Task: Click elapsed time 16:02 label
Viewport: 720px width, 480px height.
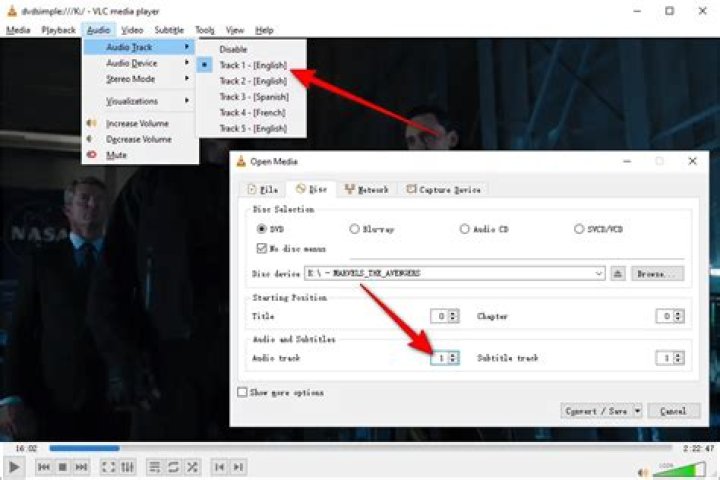Action: pos(26,448)
